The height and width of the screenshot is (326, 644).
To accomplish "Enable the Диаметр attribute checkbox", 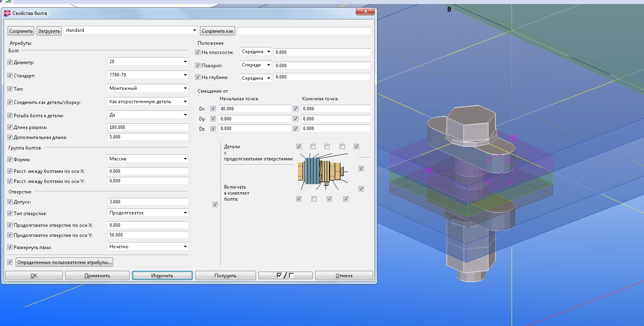I will (x=10, y=62).
